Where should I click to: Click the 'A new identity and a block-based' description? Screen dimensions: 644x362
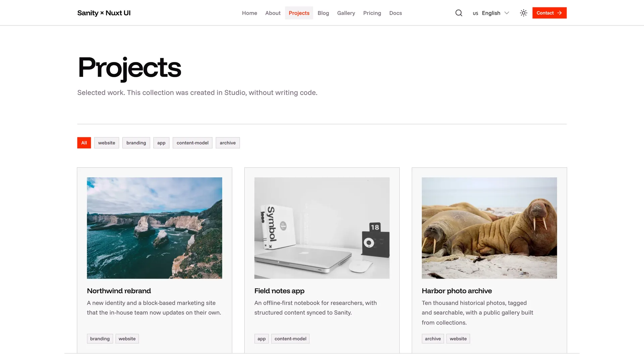pyautogui.click(x=154, y=308)
